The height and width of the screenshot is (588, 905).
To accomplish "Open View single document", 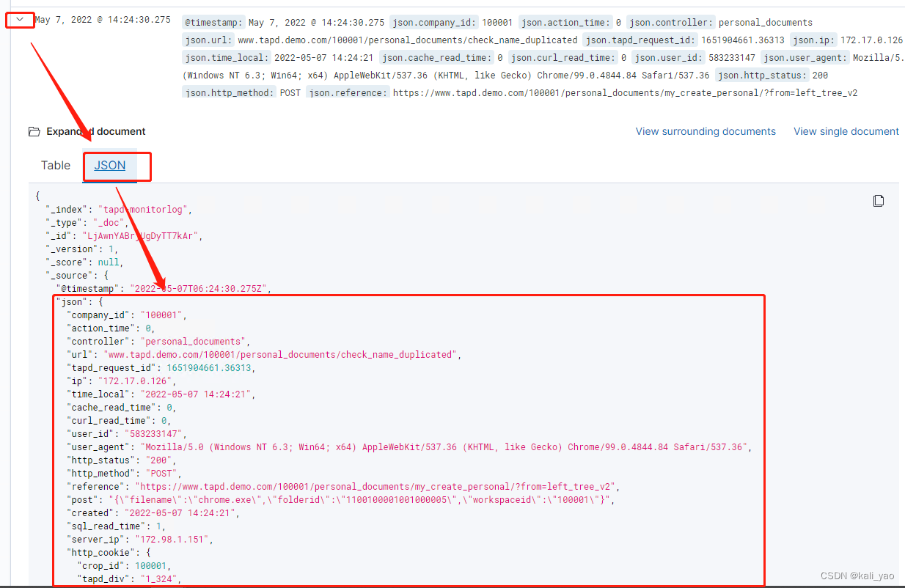I will coord(846,131).
